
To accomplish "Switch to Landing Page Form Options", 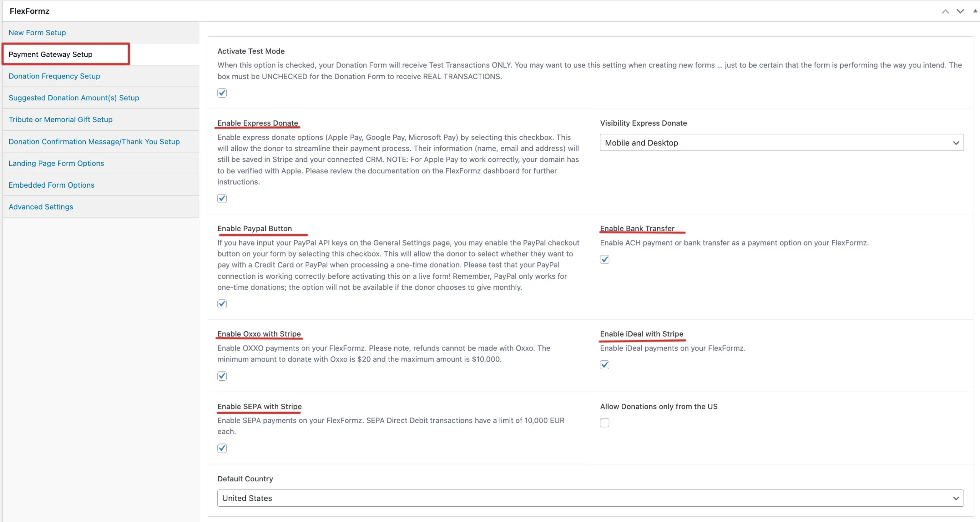I will click(56, 163).
